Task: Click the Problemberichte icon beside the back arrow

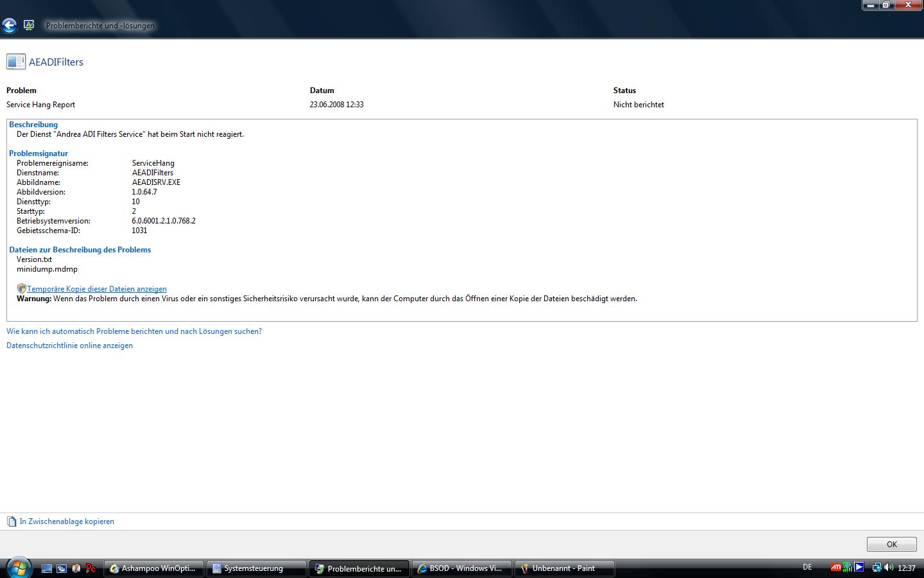Action: click(x=29, y=25)
